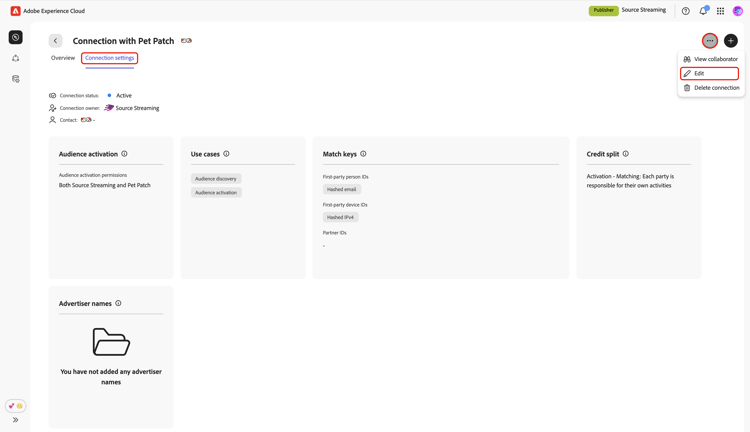Open the user profile avatar
This screenshot has width=750, height=432.
click(x=738, y=11)
